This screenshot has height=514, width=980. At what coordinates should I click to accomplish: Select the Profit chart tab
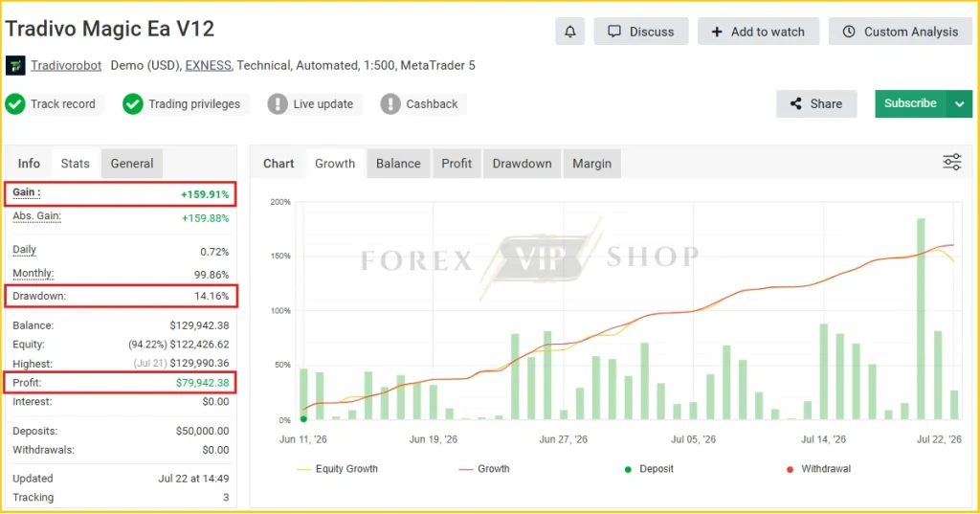(457, 164)
